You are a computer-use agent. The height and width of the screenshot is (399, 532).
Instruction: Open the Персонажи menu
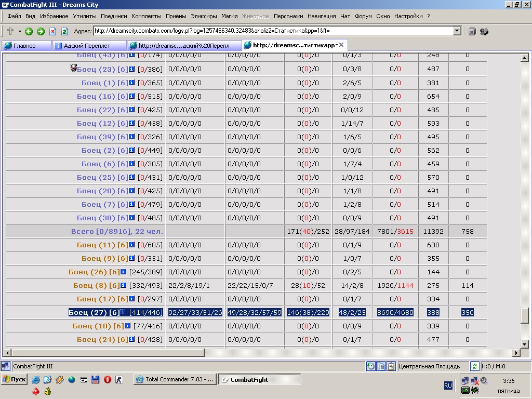tap(288, 16)
